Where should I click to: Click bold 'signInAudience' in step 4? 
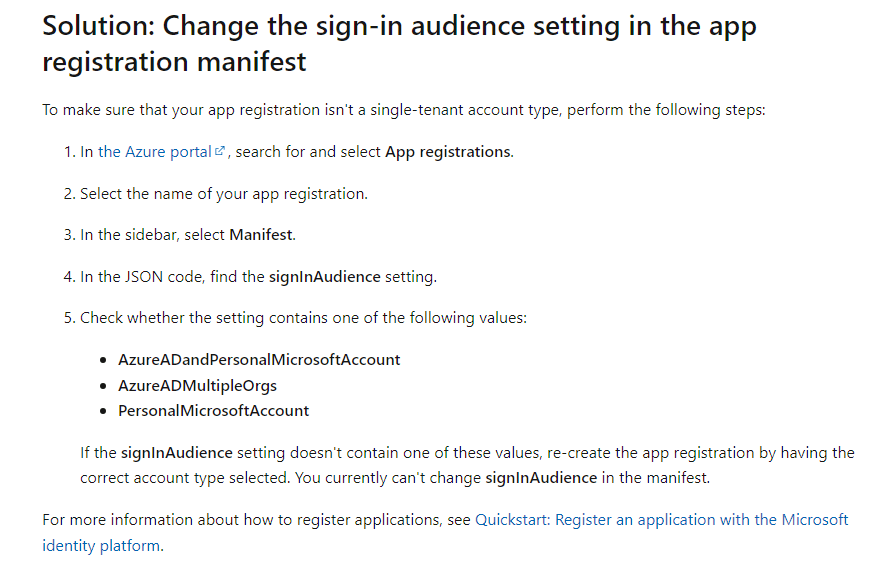325,277
